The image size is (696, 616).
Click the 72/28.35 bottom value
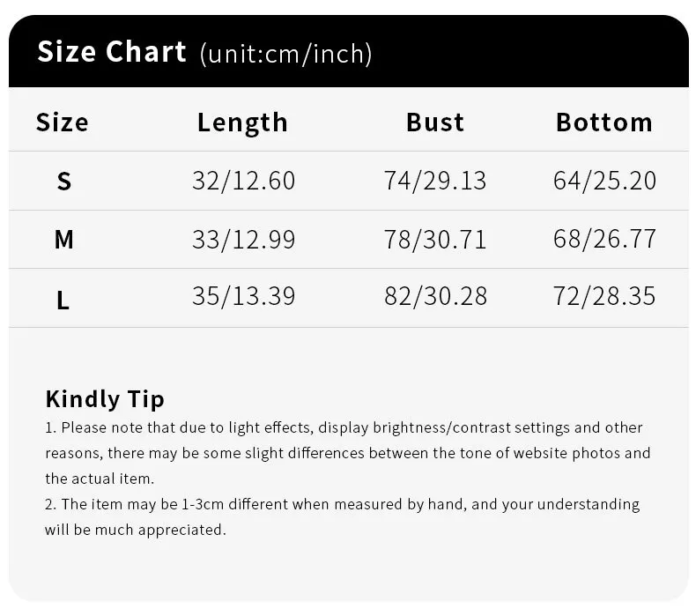pos(604,296)
